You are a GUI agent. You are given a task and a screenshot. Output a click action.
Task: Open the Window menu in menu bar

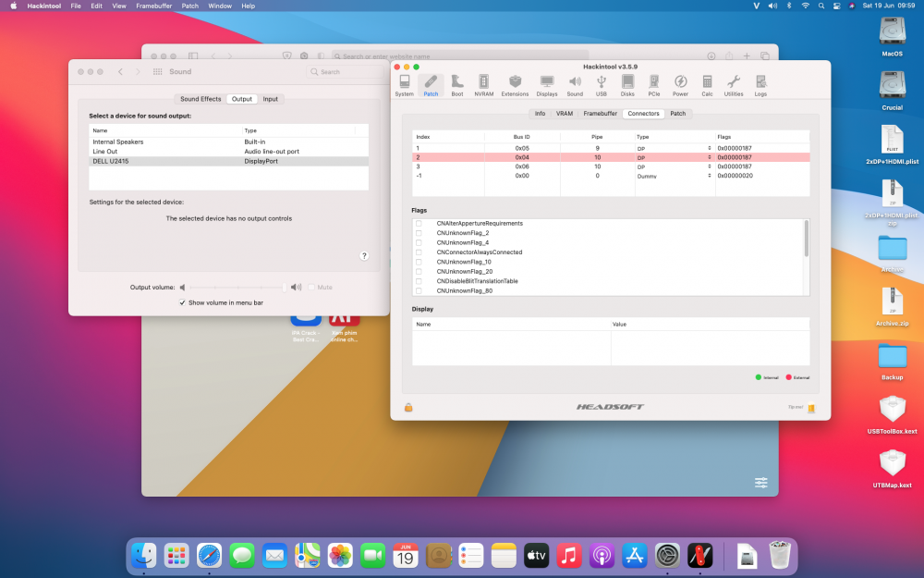220,6
